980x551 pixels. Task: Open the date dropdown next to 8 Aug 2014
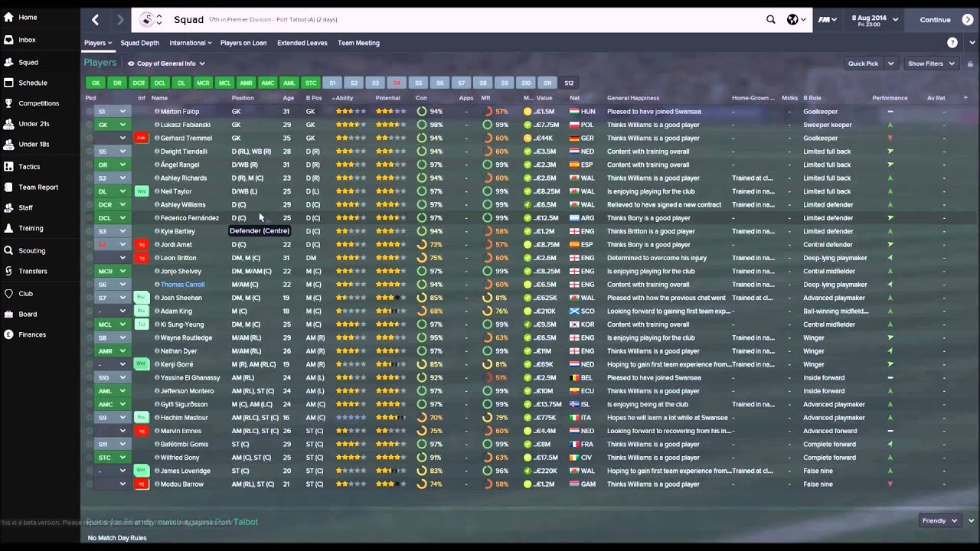point(895,20)
